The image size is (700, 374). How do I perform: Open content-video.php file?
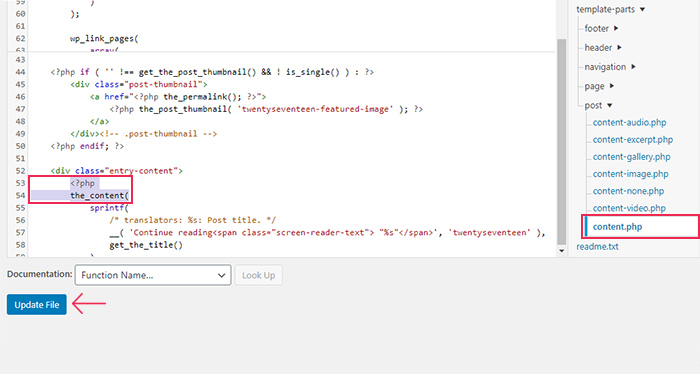tap(629, 208)
